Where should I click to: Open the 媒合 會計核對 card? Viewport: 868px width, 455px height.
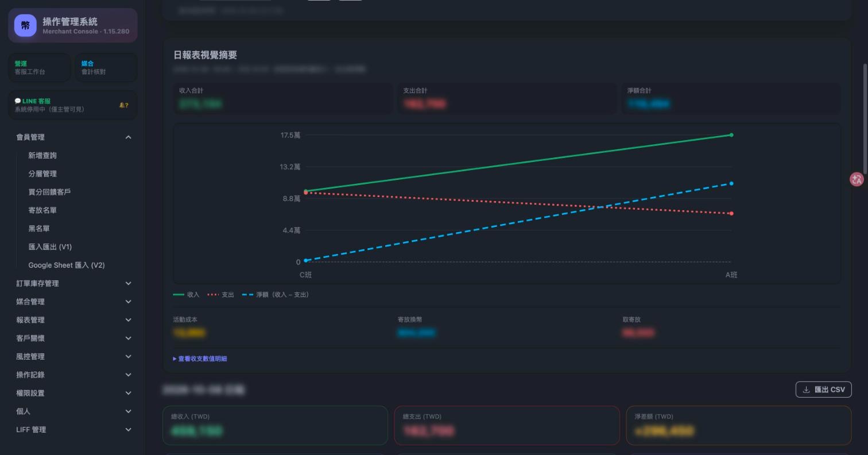[x=106, y=68]
